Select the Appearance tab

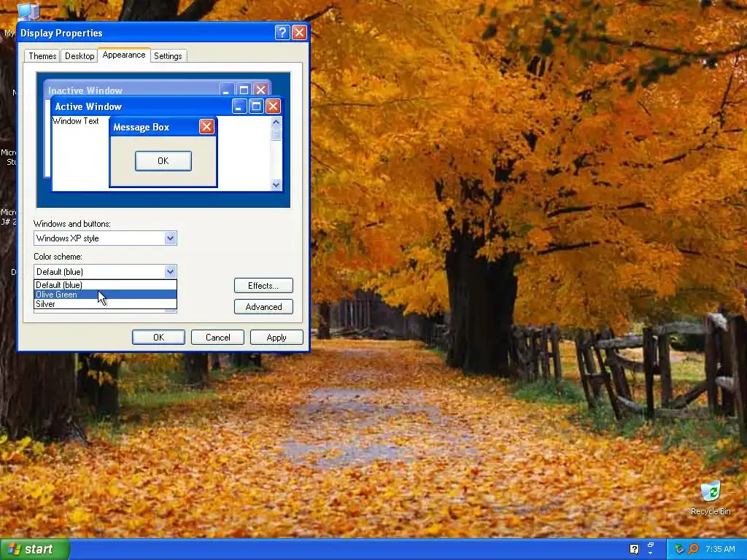click(x=124, y=55)
